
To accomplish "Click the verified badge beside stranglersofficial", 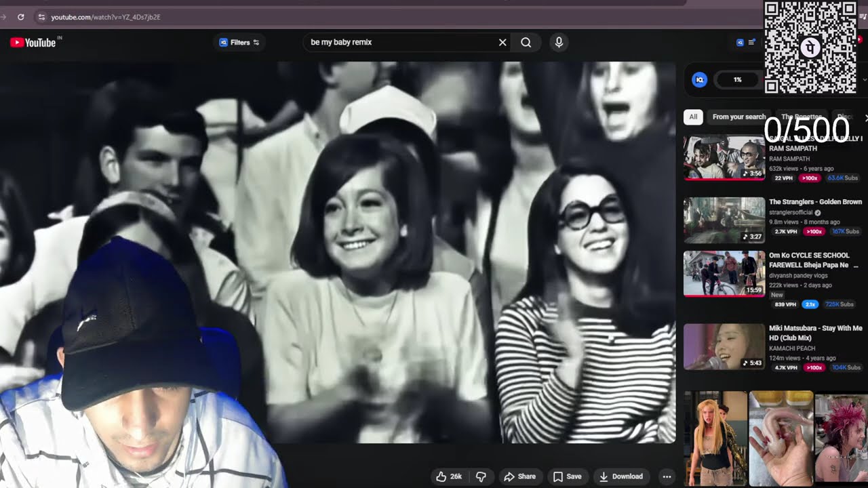I will click(818, 213).
